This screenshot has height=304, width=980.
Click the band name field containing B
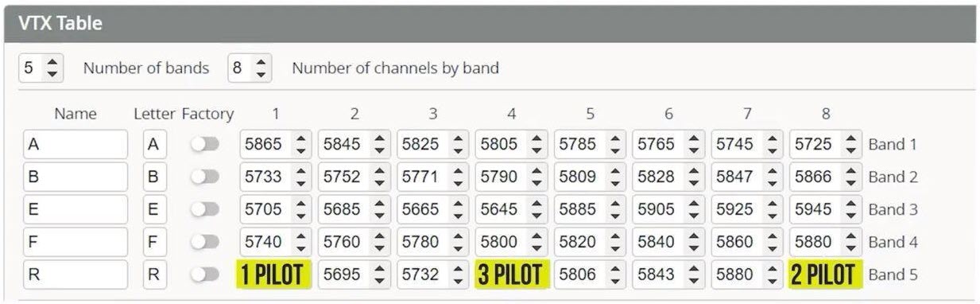(x=76, y=177)
